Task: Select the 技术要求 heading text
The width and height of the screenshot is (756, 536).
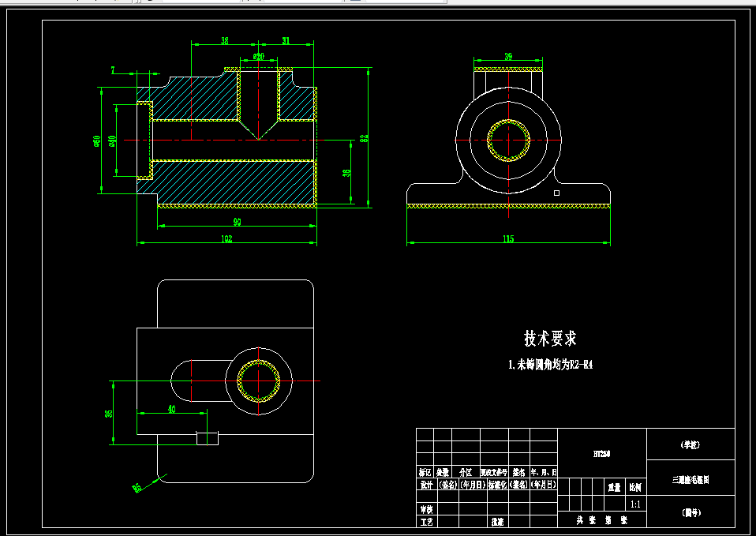Action: coord(550,339)
